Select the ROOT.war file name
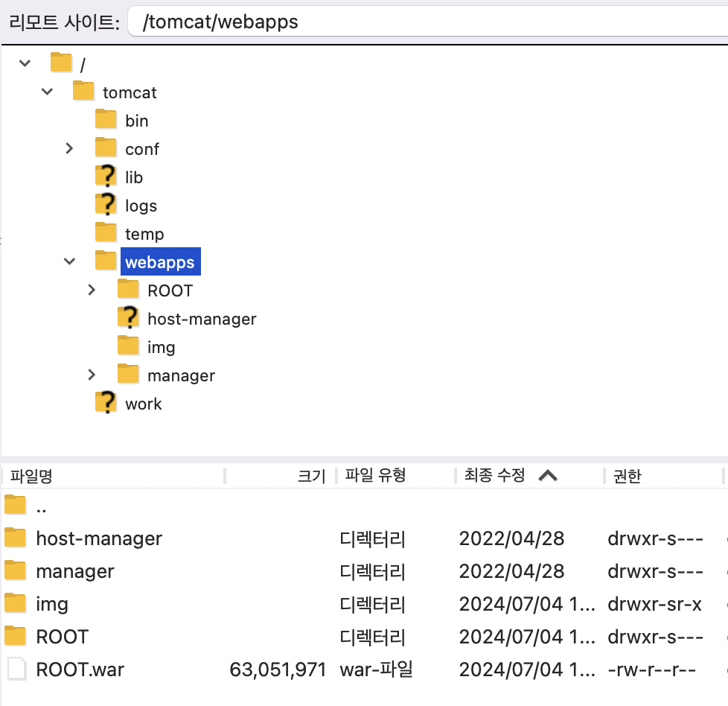 (x=80, y=670)
